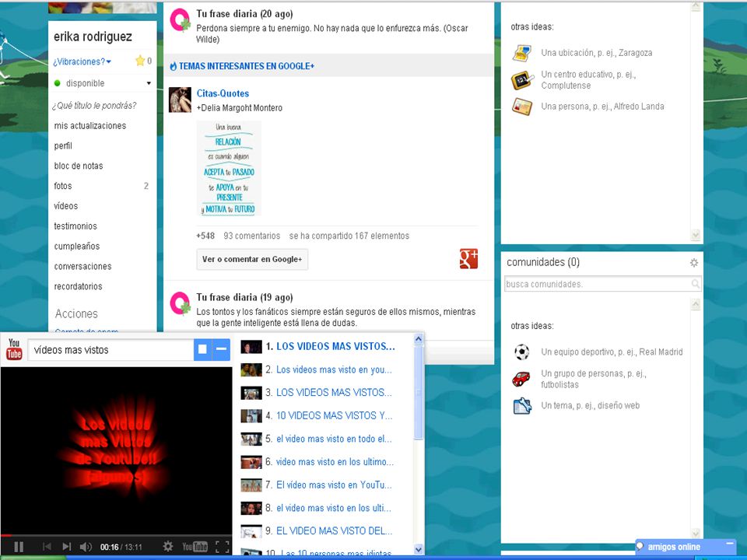Open mis actualizaciones in sidebar
The height and width of the screenshot is (560, 747).
90,126
